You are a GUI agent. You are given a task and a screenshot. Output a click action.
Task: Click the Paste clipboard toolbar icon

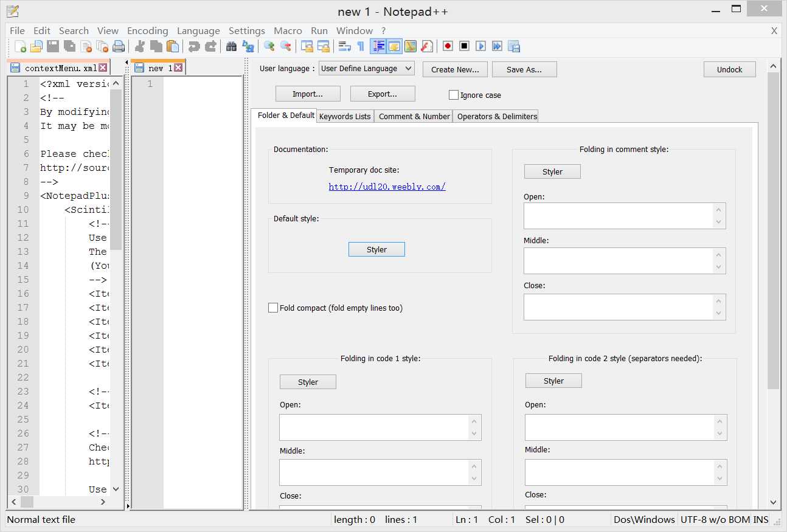[173, 46]
